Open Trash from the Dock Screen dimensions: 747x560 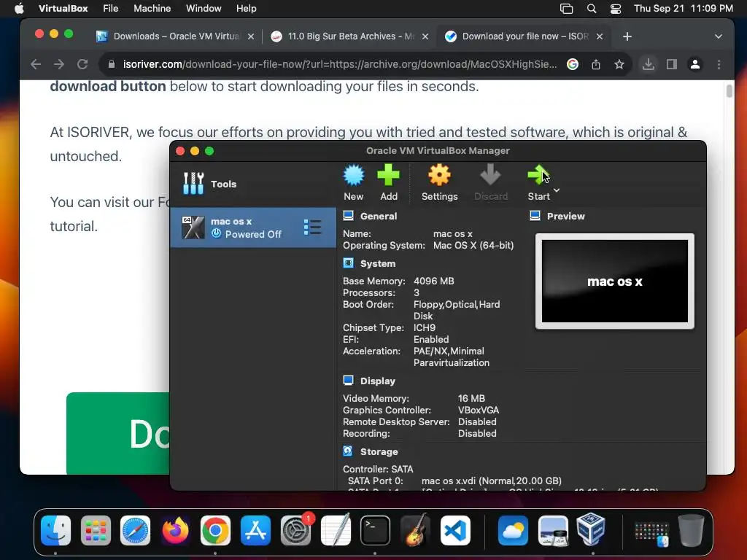[691, 531]
